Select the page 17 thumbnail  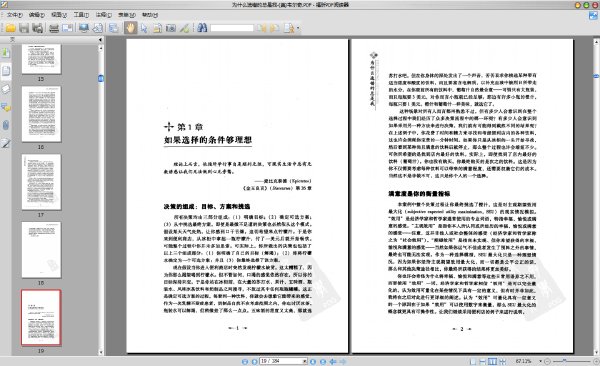tap(41, 182)
